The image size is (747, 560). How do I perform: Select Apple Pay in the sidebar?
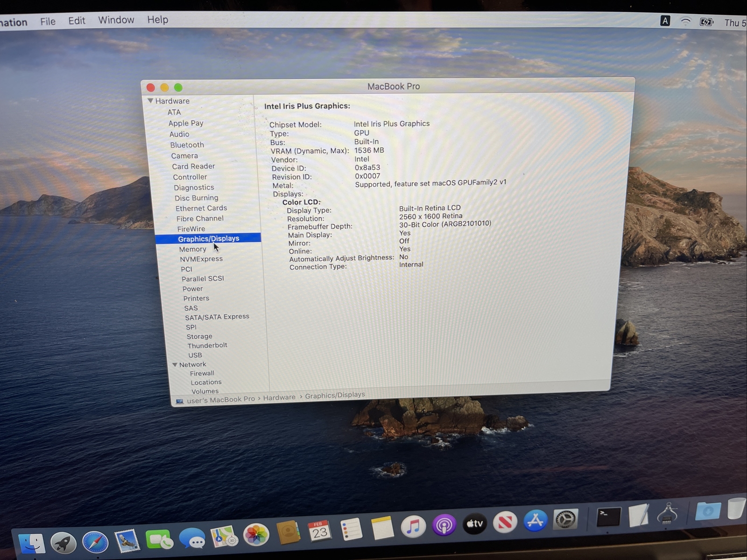(x=186, y=123)
